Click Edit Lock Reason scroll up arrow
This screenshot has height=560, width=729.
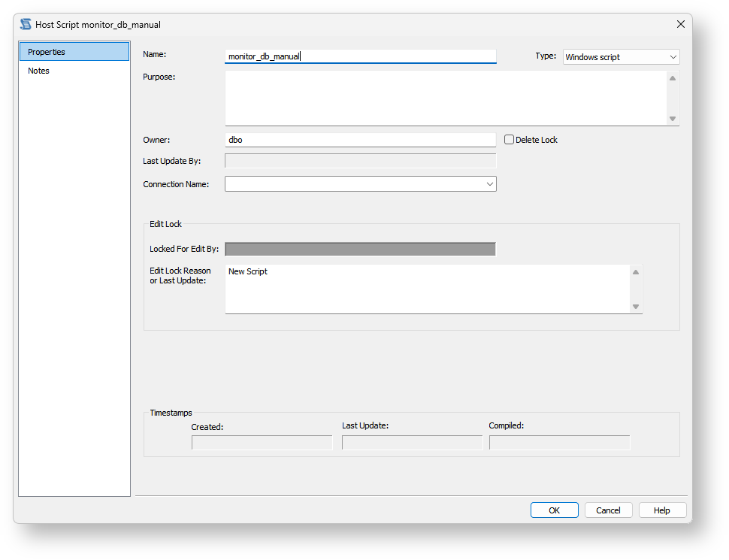tap(636, 272)
